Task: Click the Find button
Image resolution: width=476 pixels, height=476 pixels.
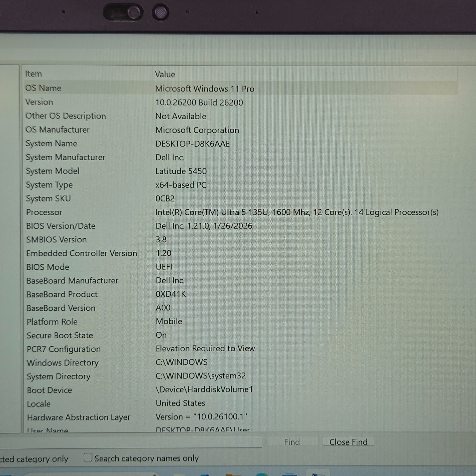Action: tap(292, 442)
